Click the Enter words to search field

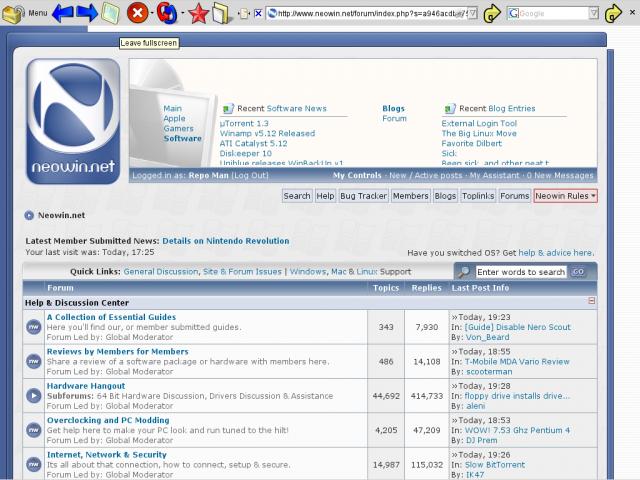(521, 272)
